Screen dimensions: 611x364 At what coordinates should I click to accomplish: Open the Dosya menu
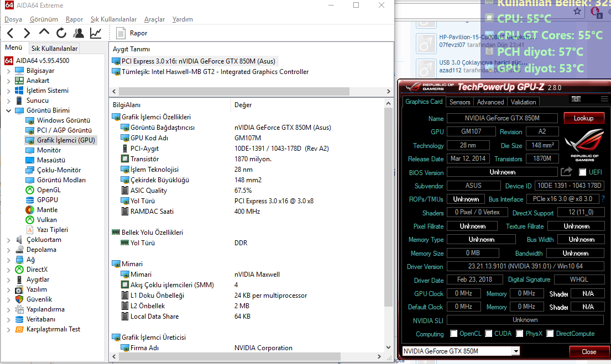point(13,19)
